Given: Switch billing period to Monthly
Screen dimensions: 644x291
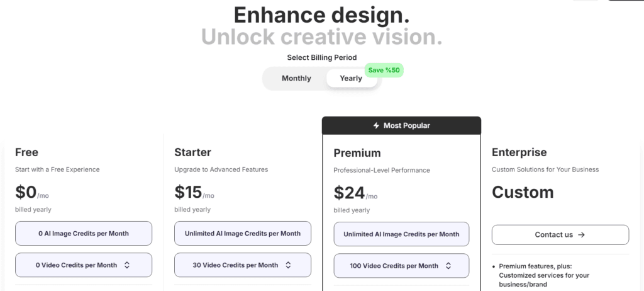Looking at the screenshot, I should [x=296, y=78].
